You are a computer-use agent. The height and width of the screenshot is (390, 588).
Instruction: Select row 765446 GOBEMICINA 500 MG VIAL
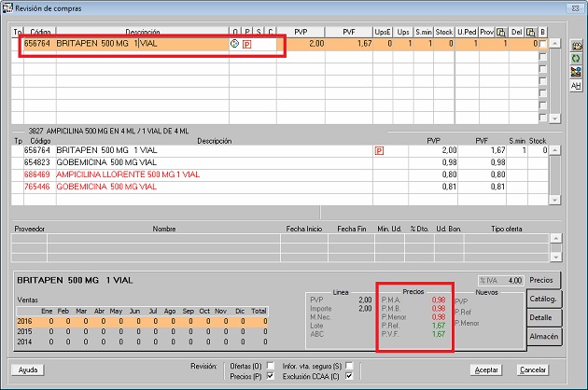click(280, 187)
